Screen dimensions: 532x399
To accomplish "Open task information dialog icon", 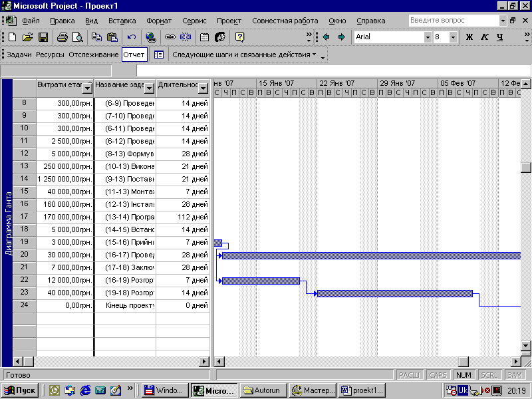I will [x=204, y=37].
